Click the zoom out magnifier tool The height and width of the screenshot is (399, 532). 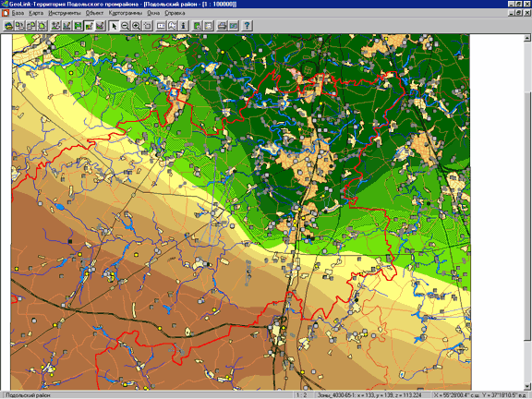[126, 26]
